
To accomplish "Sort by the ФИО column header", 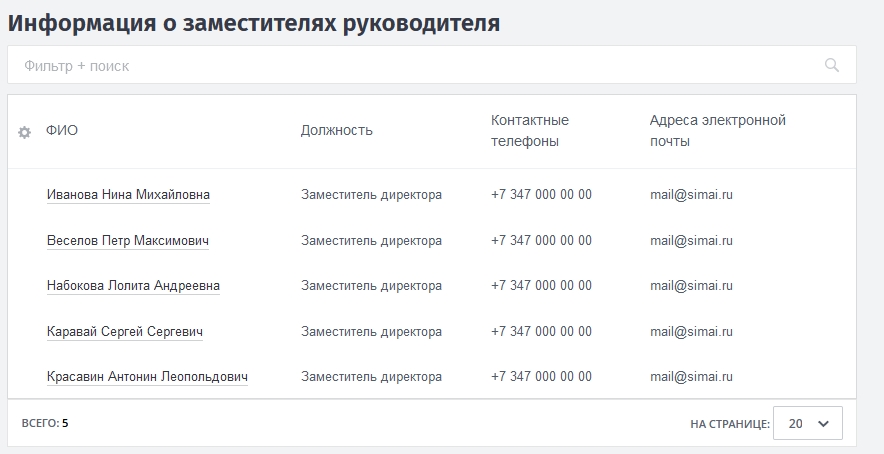I will [62, 130].
